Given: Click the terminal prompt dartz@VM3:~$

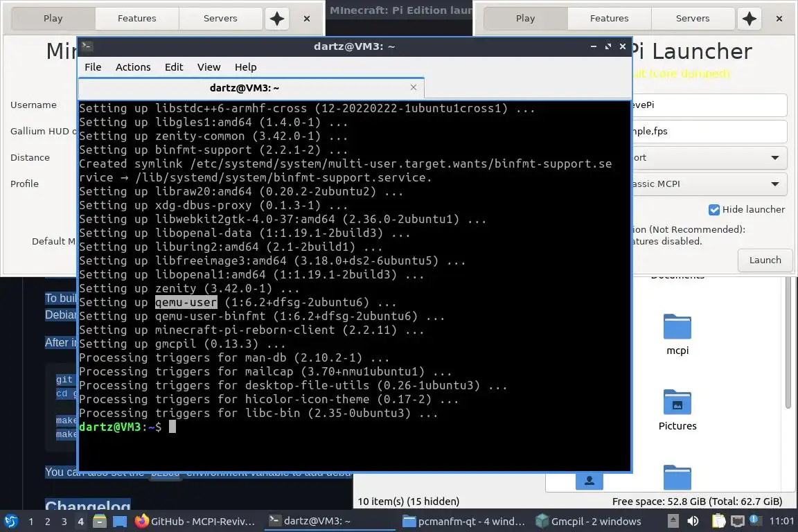Looking at the screenshot, I should [x=120, y=427].
